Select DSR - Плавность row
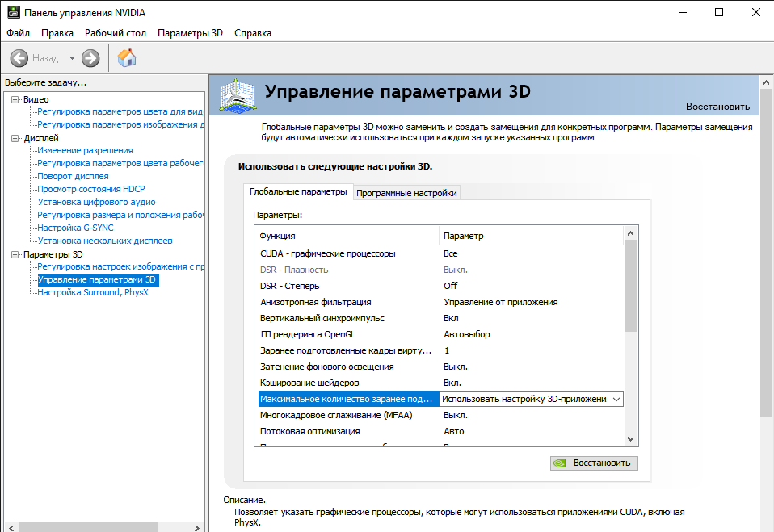 (441, 270)
